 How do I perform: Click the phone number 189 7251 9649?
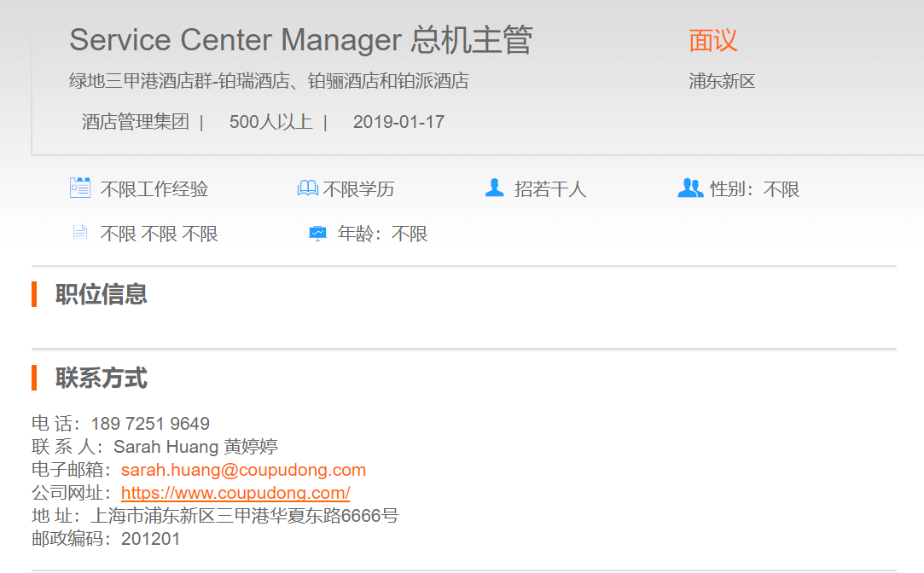pos(150,424)
